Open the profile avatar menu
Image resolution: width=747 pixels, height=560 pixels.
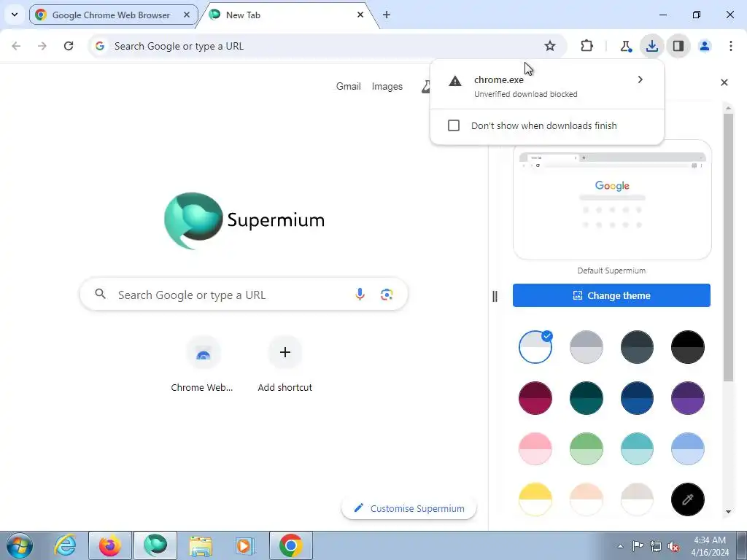coord(705,46)
